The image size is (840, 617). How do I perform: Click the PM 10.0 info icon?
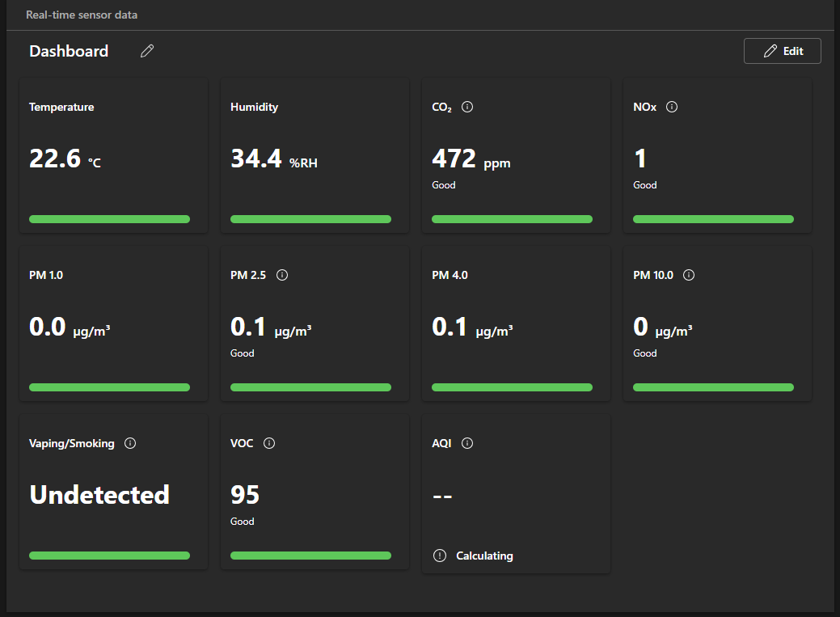coord(689,275)
